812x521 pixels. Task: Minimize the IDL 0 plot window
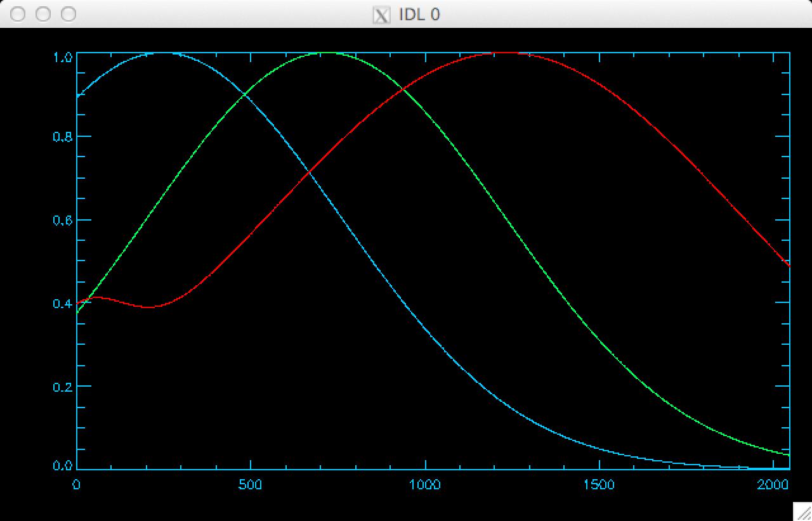[x=43, y=14]
